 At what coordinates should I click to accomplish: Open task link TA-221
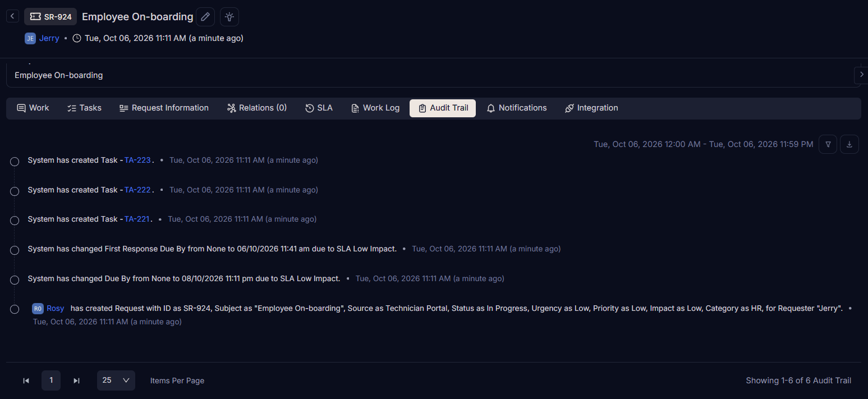tap(137, 219)
